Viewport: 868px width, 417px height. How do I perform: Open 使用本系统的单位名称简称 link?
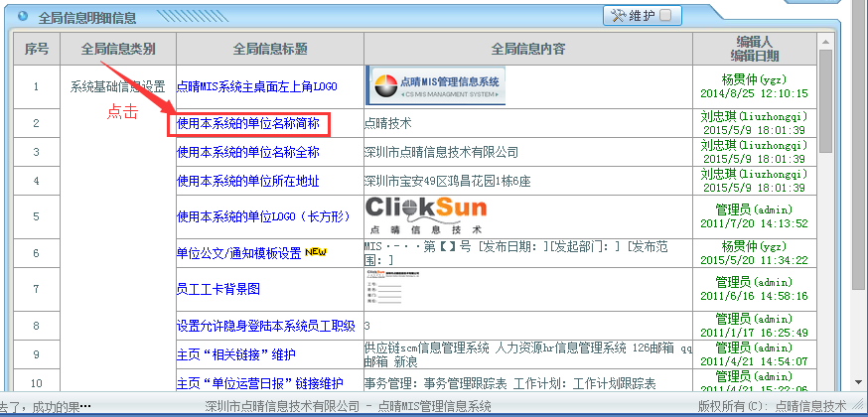pos(247,124)
